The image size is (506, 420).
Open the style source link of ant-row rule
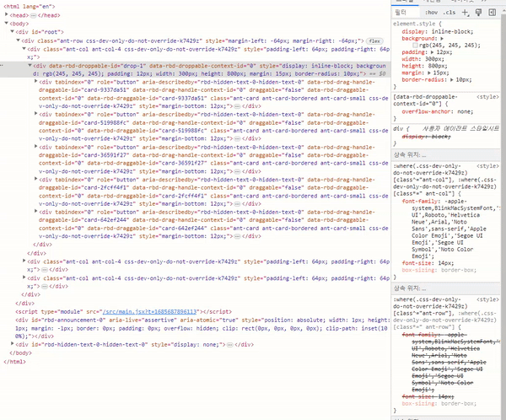[x=487, y=299]
